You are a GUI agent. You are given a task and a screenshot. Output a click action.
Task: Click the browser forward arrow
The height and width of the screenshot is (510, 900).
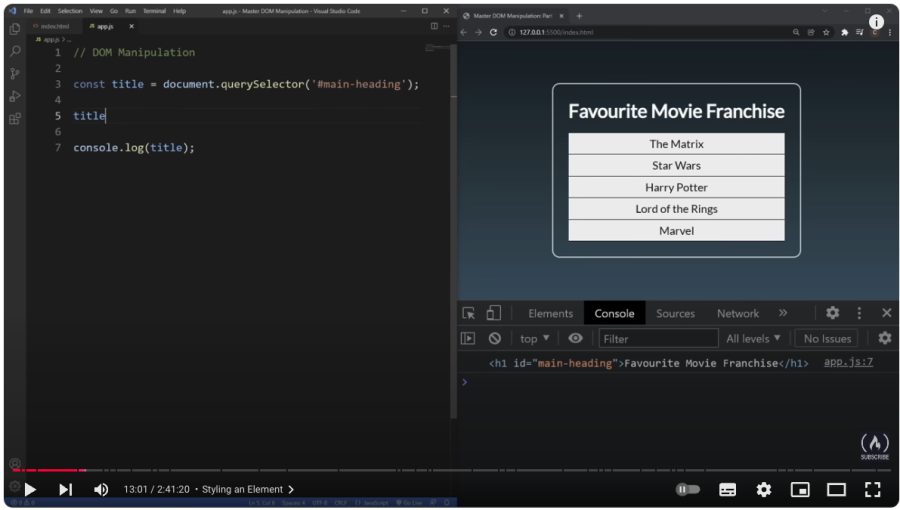[x=478, y=32]
